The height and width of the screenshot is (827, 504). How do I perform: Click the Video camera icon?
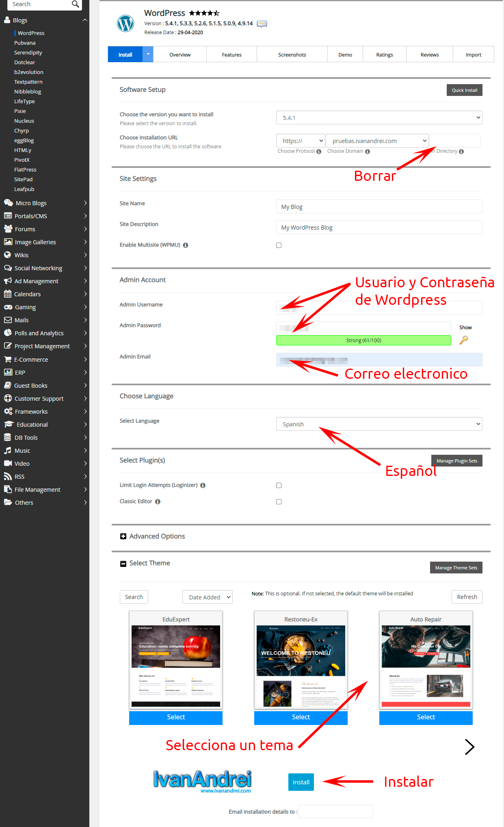pos(8,463)
